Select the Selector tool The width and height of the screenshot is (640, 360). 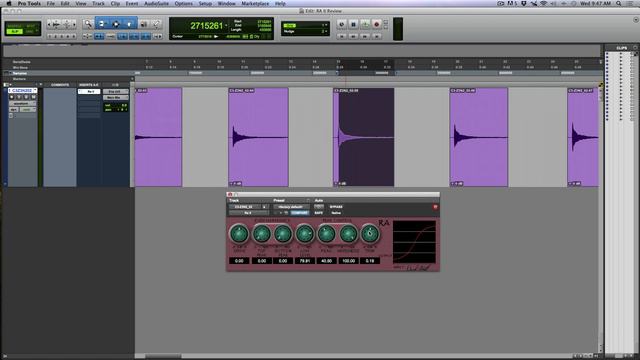(x=116, y=24)
